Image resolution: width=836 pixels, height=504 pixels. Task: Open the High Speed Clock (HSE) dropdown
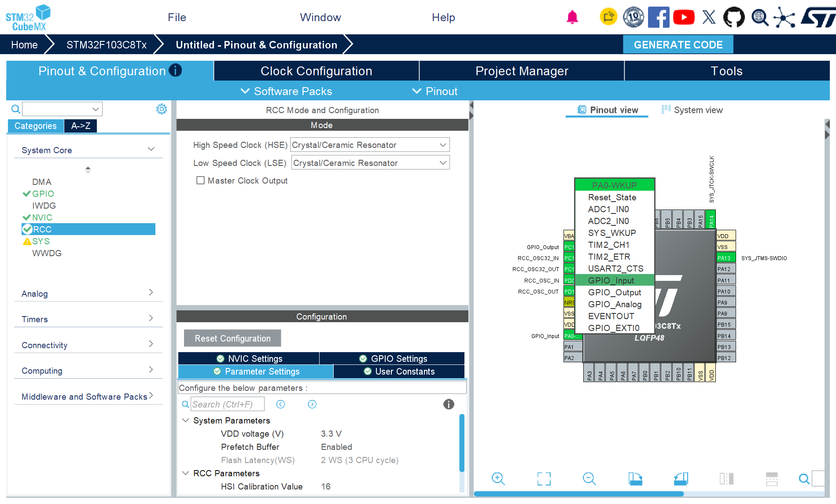370,145
